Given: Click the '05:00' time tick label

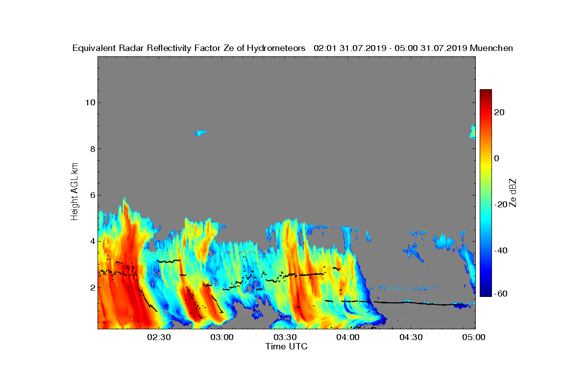Looking at the screenshot, I should [474, 337].
